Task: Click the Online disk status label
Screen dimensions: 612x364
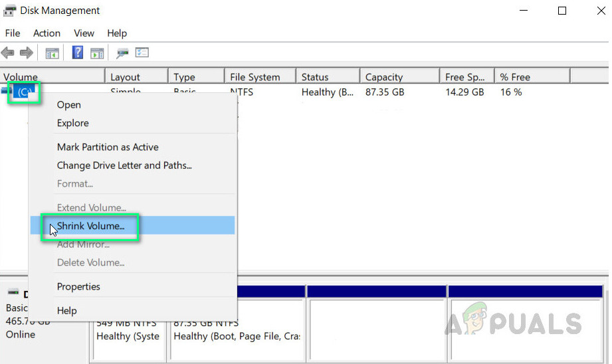Action: (x=21, y=335)
